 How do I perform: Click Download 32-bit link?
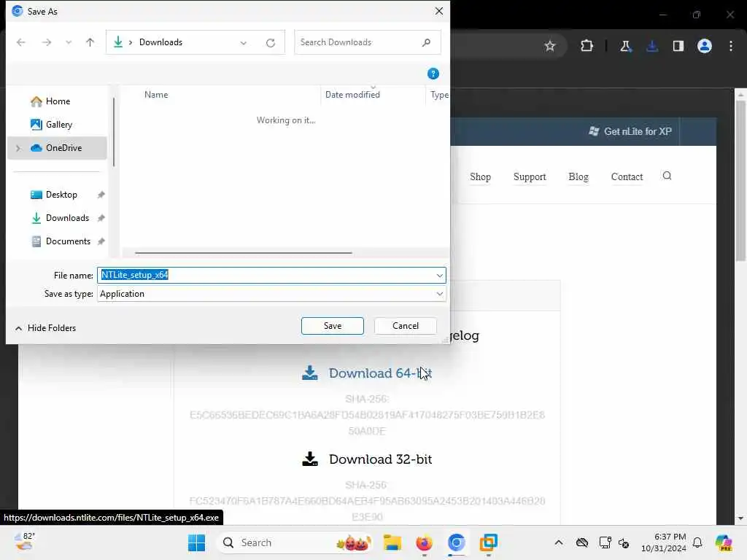(367, 459)
